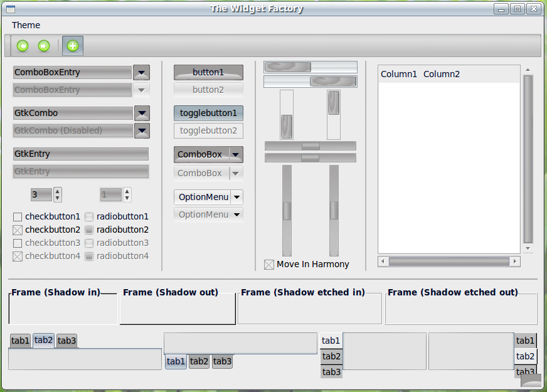Click list's horizontal scrollbar left arrow
Image resolution: width=547 pixels, height=392 pixels.
click(383, 261)
